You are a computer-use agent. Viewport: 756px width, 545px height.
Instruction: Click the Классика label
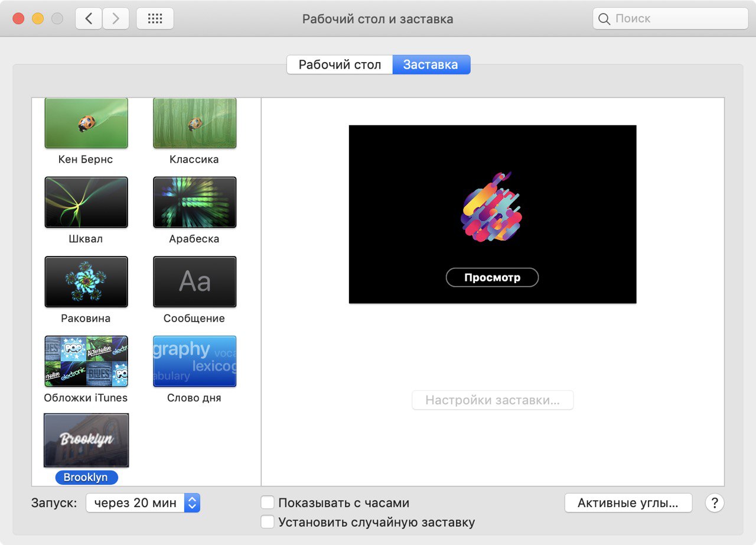[194, 160]
